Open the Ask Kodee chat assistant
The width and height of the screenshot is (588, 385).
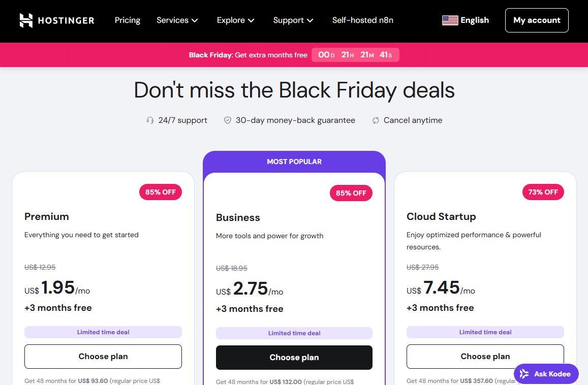546,373
